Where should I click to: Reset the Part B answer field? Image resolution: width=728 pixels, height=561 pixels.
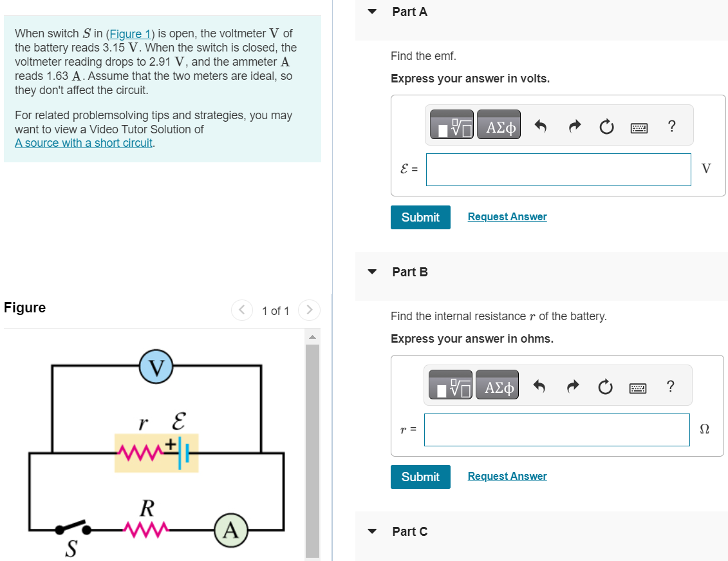pos(605,386)
